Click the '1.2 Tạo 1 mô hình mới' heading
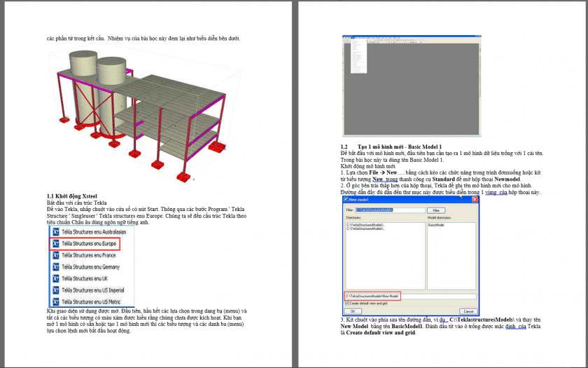The width and height of the screenshot is (588, 368). (391, 146)
